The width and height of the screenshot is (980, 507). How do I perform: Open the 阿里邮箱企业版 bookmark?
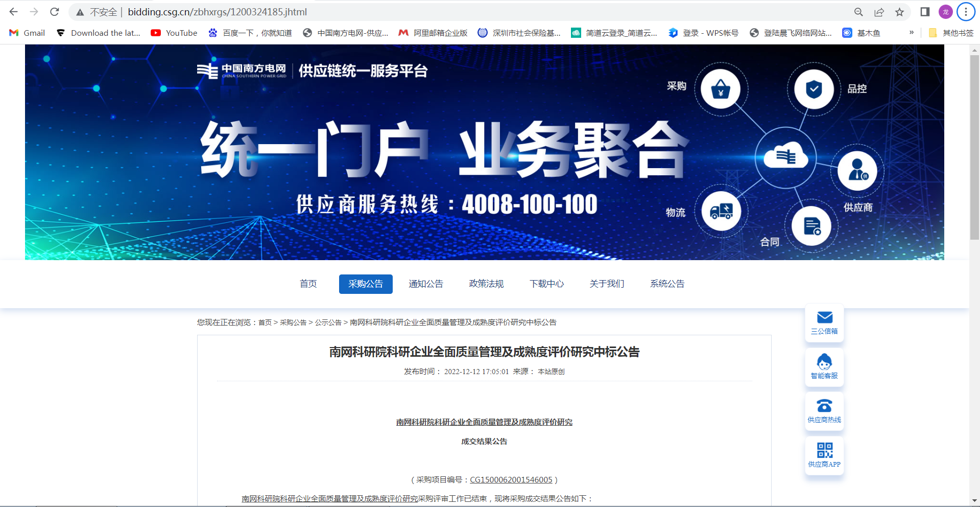pyautogui.click(x=433, y=33)
